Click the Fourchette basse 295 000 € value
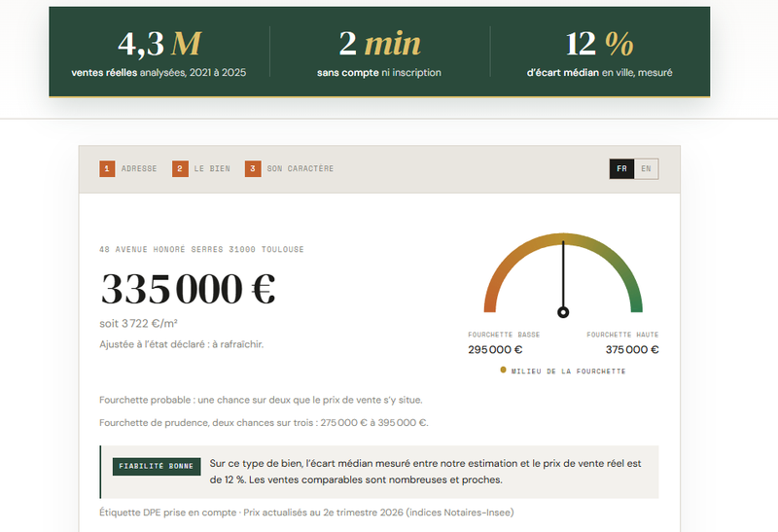The height and width of the screenshot is (532, 778). pos(495,349)
